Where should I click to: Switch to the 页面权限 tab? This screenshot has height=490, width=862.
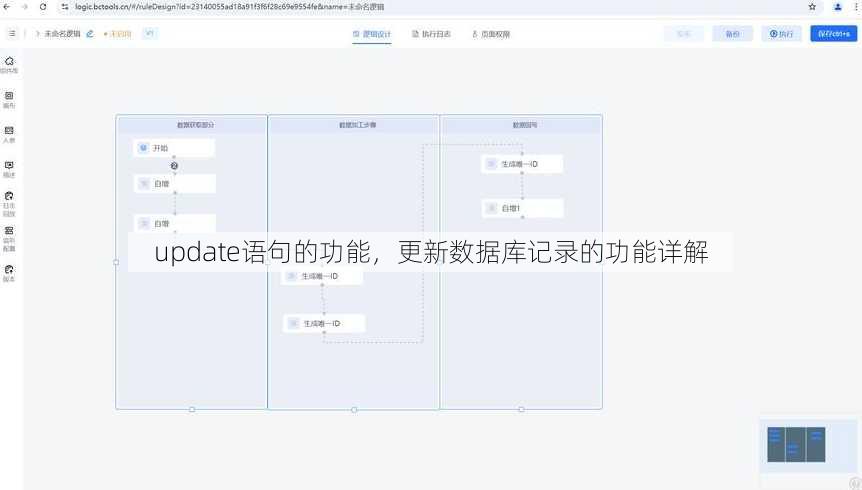[491, 34]
